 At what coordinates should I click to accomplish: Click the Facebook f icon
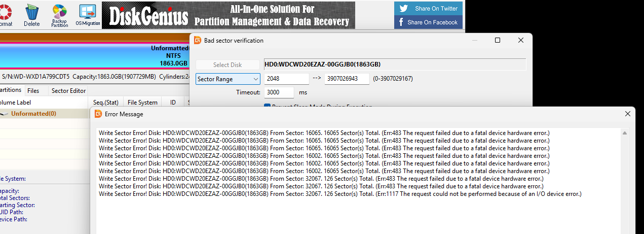(401, 22)
